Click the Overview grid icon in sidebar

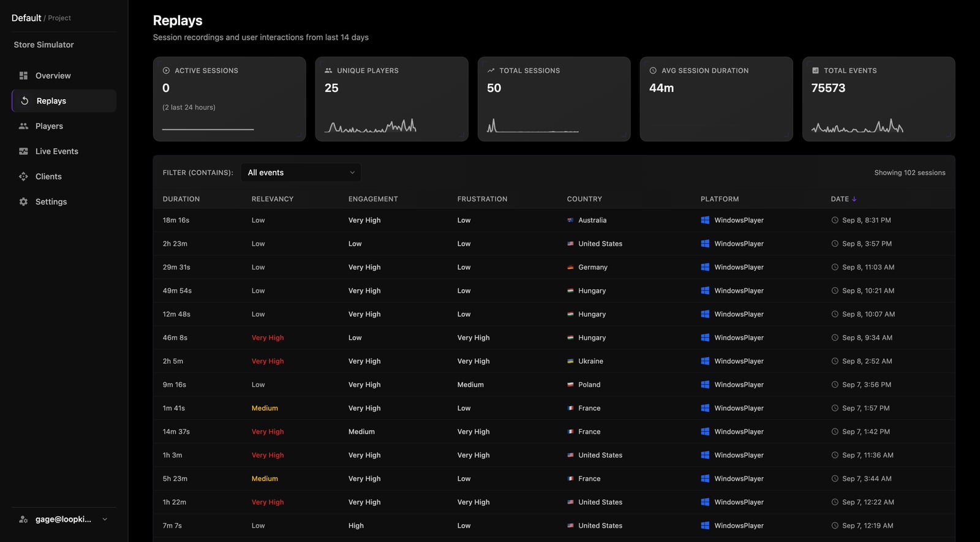click(x=23, y=75)
